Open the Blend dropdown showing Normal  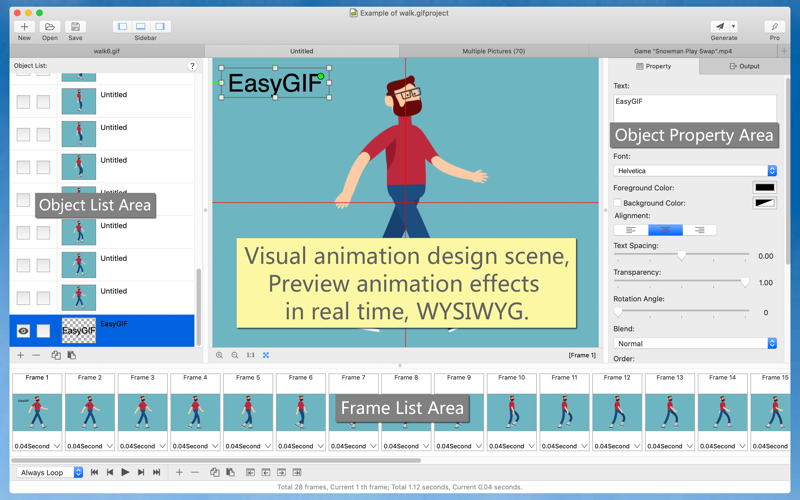coord(695,343)
